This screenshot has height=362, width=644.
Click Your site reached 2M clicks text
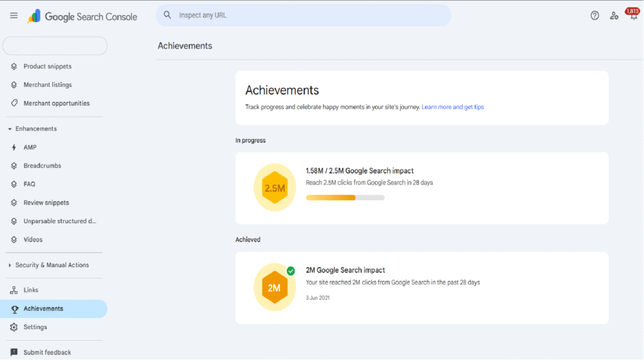tap(392, 282)
